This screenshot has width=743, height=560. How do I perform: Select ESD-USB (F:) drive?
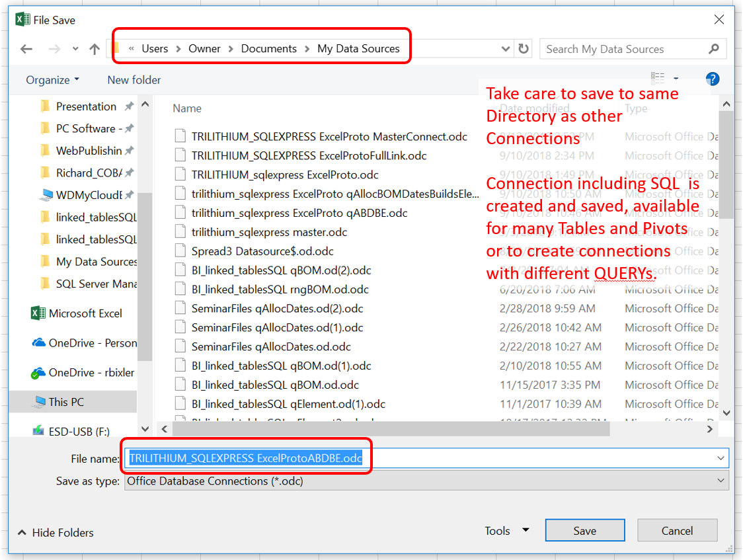[x=71, y=432]
